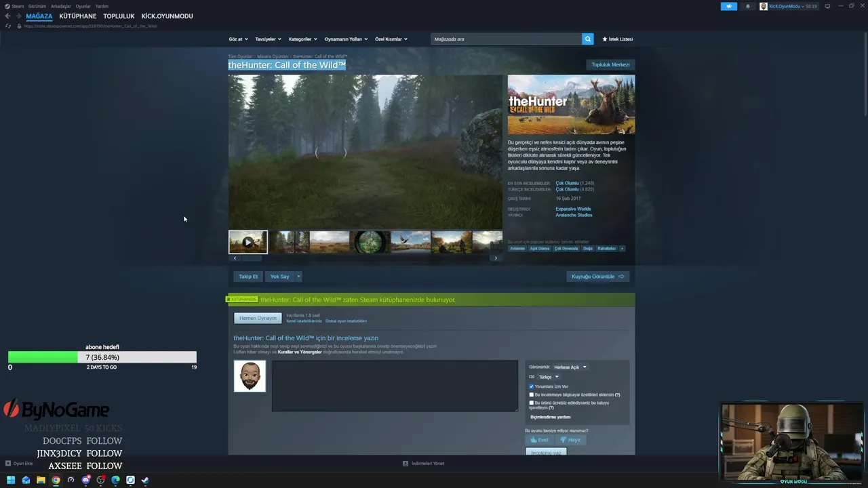The image size is (868, 488).
Task: Open Chrome from the taskbar
Action: [56, 480]
